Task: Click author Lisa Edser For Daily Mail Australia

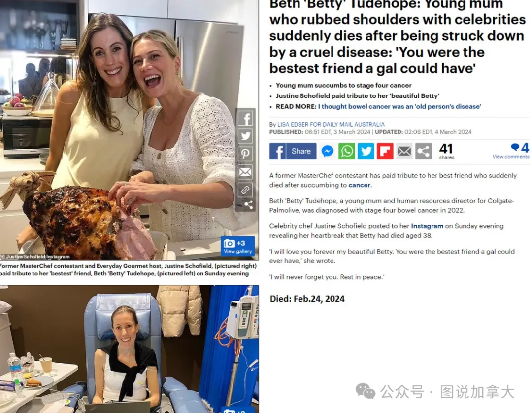Action: [331, 124]
